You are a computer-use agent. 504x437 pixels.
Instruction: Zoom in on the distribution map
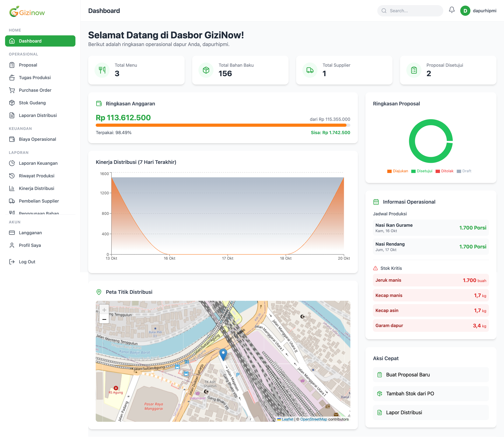pyautogui.click(x=104, y=310)
